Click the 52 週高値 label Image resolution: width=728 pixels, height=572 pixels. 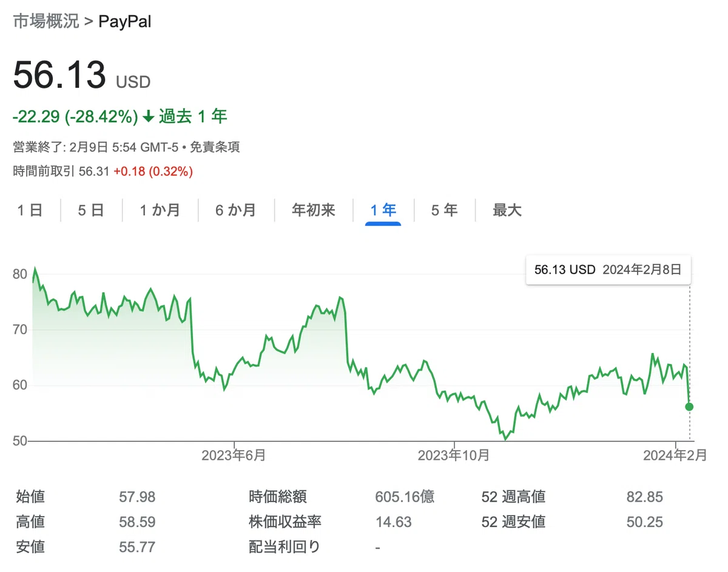[513, 497]
